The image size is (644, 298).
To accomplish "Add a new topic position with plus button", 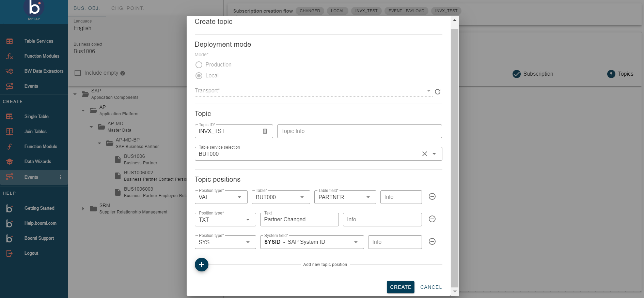I will [202, 265].
